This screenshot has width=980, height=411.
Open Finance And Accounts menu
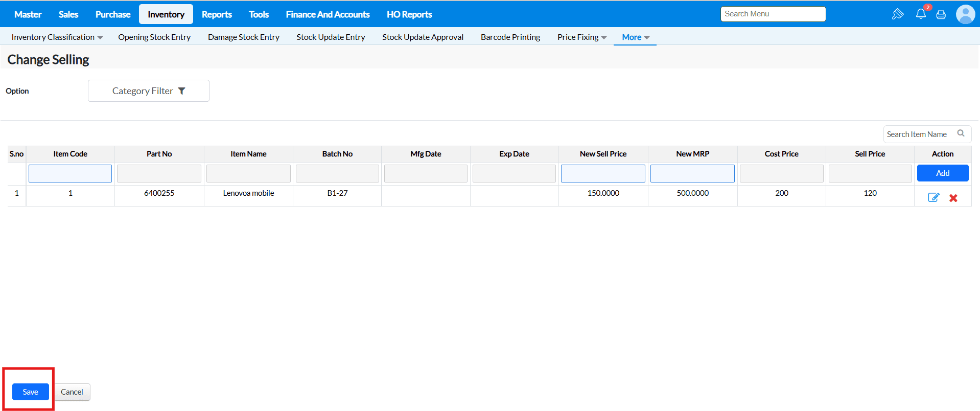[328, 14]
